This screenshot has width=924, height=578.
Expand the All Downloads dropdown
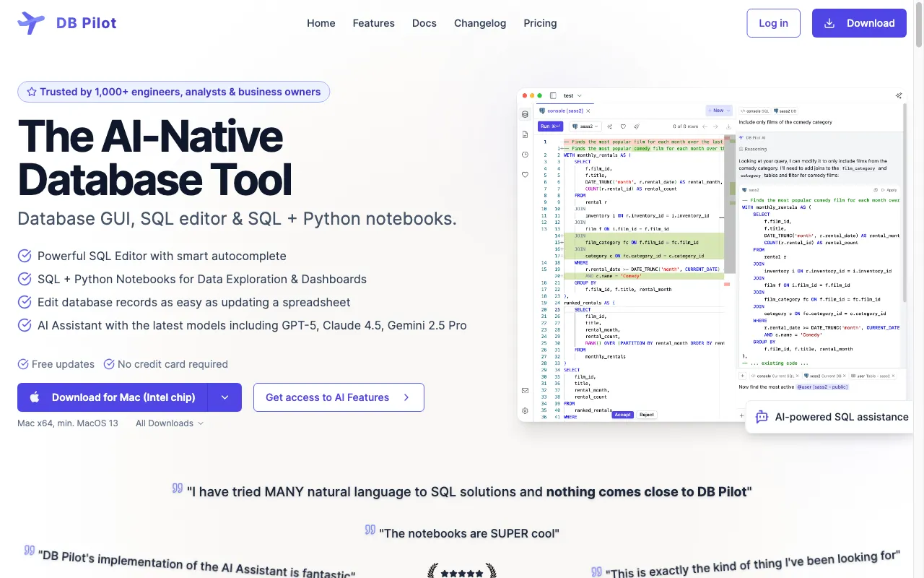click(170, 423)
